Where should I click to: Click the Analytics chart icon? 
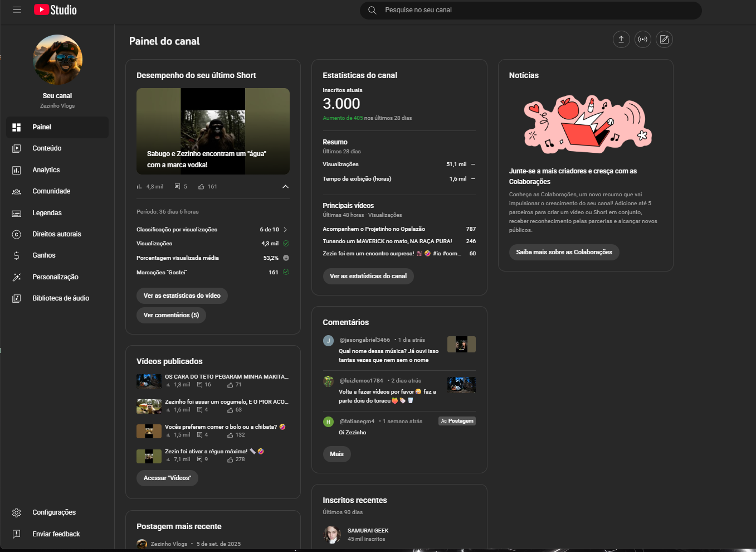point(17,170)
